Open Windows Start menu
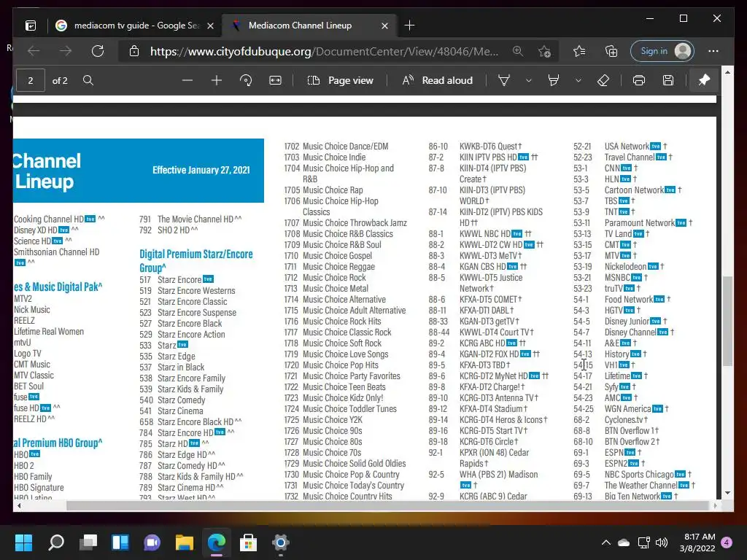The height and width of the screenshot is (560, 747). (x=23, y=542)
